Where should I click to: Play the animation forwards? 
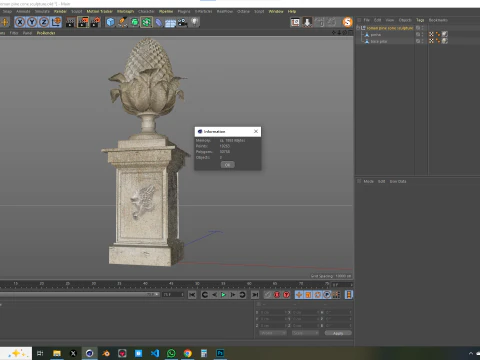[224, 295]
